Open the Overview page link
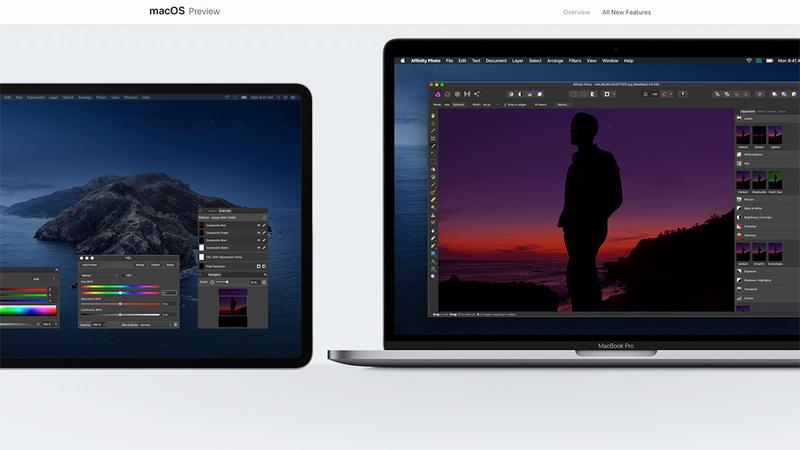Viewport: 800px width, 450px height. (x=576, y=12)
